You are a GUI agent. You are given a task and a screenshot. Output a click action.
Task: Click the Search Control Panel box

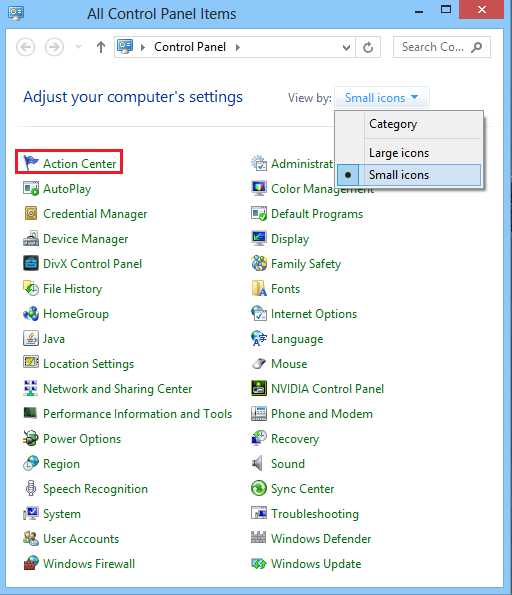click(442, 47)
